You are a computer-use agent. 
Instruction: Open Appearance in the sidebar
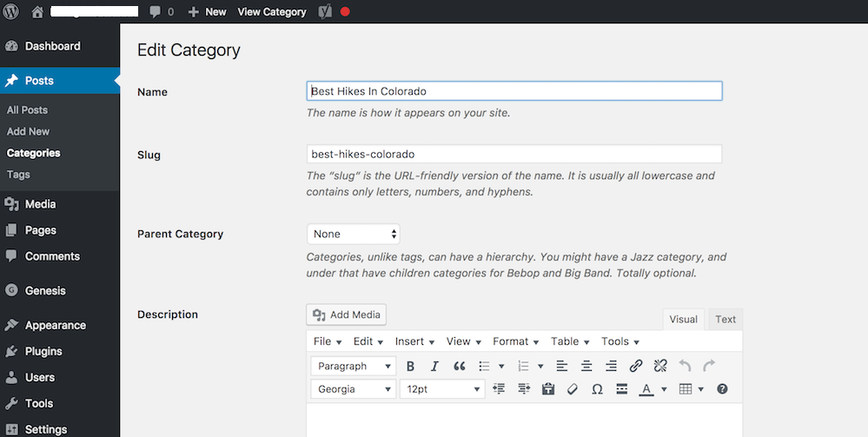coord(60,326)
